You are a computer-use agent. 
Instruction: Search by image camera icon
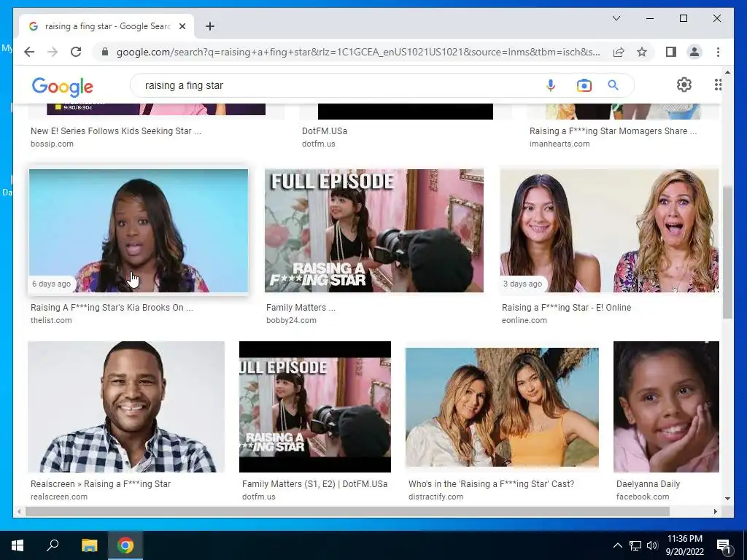point(584,85)
